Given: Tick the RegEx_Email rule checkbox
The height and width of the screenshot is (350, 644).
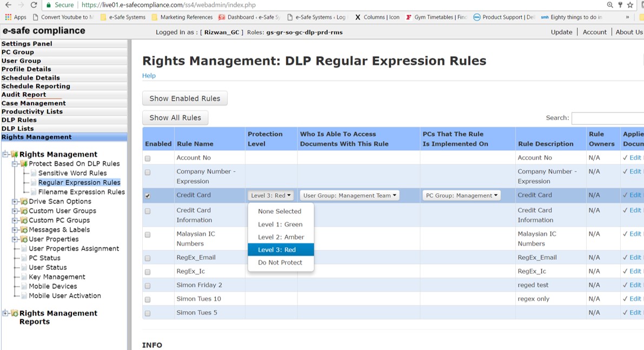Looking at the screenshot, I should point(148,258).
